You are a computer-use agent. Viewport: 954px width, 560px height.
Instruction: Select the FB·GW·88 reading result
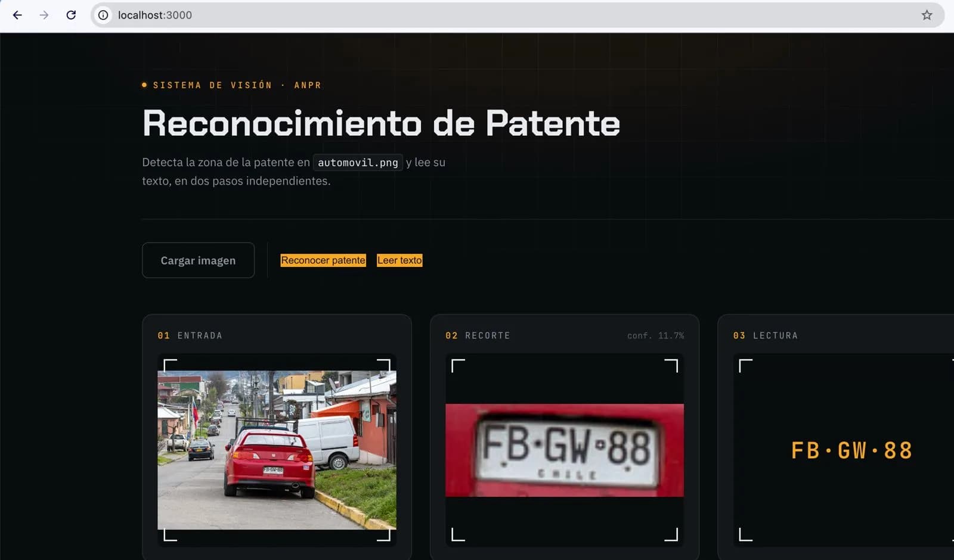coord(851,451)
